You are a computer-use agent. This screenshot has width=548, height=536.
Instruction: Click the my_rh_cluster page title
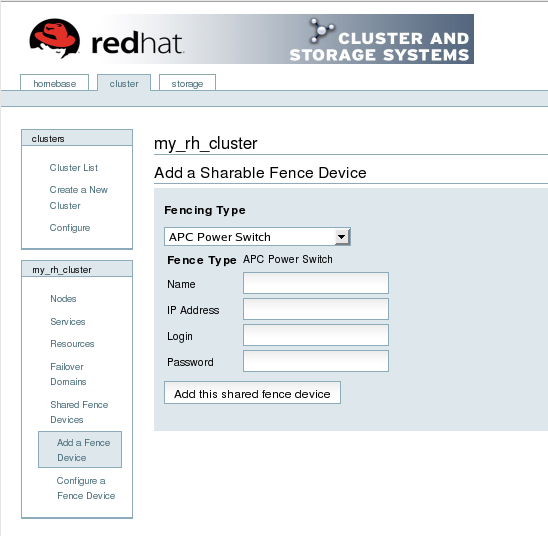tap(206, 143)
